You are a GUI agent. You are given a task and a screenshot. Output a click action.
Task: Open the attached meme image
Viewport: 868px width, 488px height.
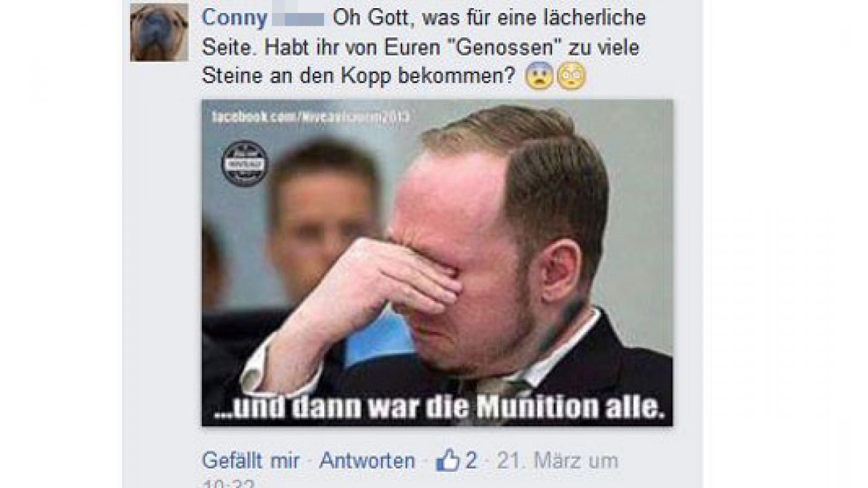437,263
